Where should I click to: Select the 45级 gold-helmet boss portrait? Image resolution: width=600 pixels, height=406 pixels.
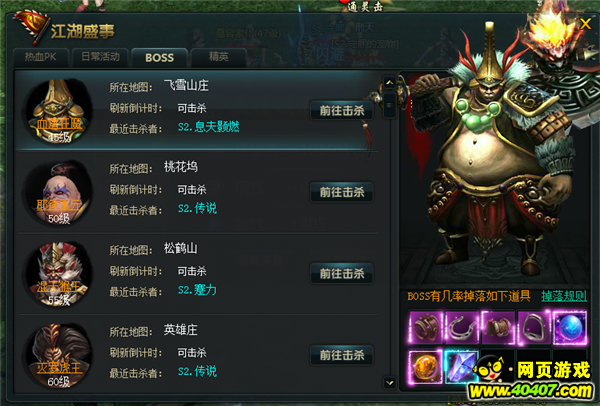59,110
